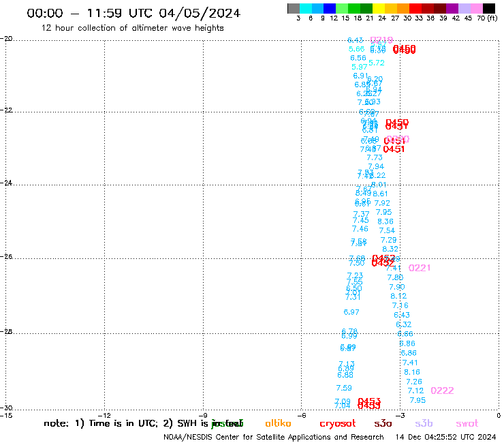Click the 'swot' satellite legend label
Screen dimensions: 504x443
click(467, 424)
